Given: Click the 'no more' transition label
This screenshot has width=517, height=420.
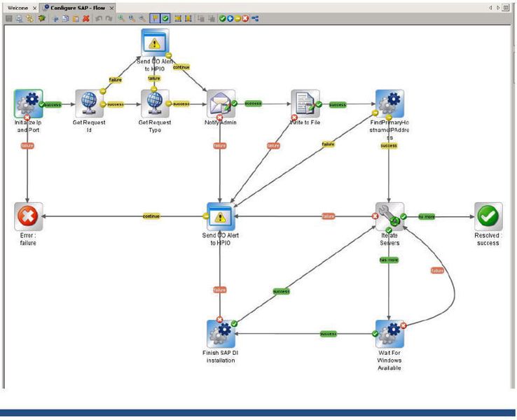Looking at the screenshot, I should click(x=427, y=217).
